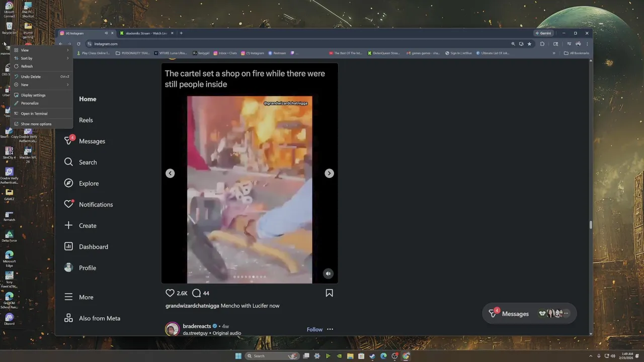This screenshot has width=644, height=362.
Task: Choose Refresh from the context menu
Action: pyautogui.click(x=42, y=66)
